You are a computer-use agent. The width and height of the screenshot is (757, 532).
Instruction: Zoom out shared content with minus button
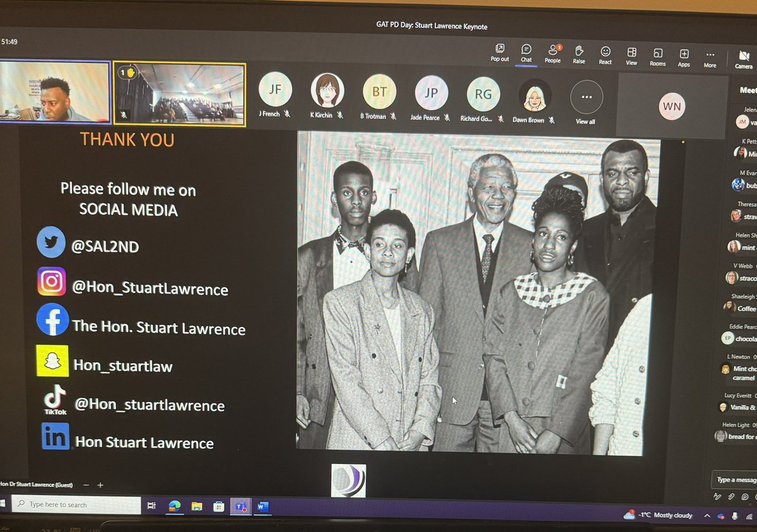point(85,485)
